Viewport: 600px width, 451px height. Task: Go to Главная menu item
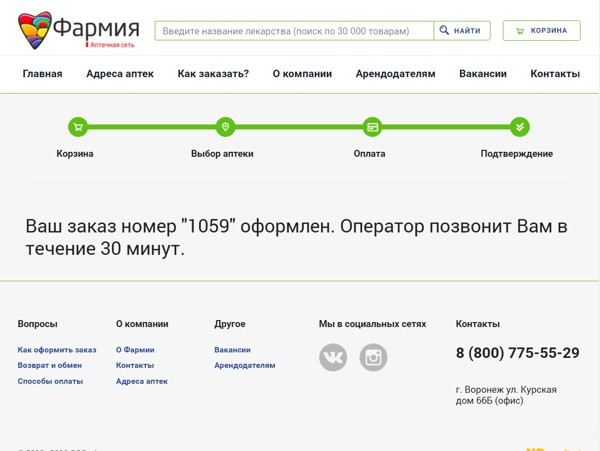click(42, 74)
